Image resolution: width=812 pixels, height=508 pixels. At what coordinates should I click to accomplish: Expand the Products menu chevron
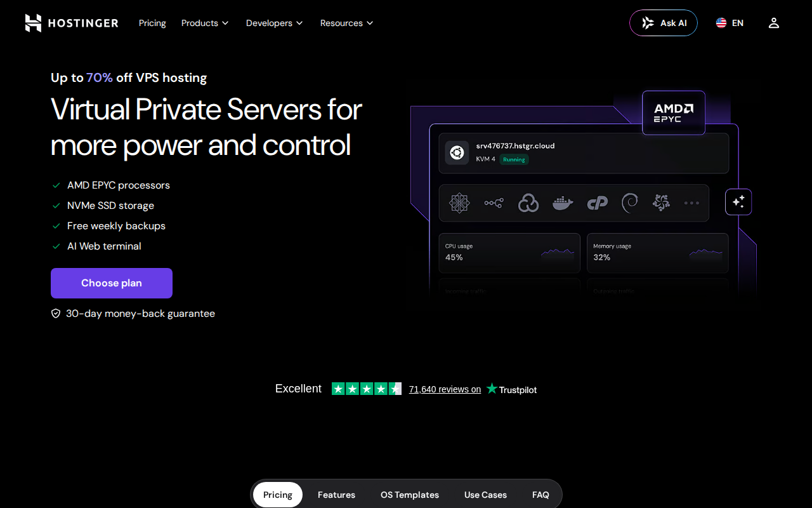[x=225, y=23]
